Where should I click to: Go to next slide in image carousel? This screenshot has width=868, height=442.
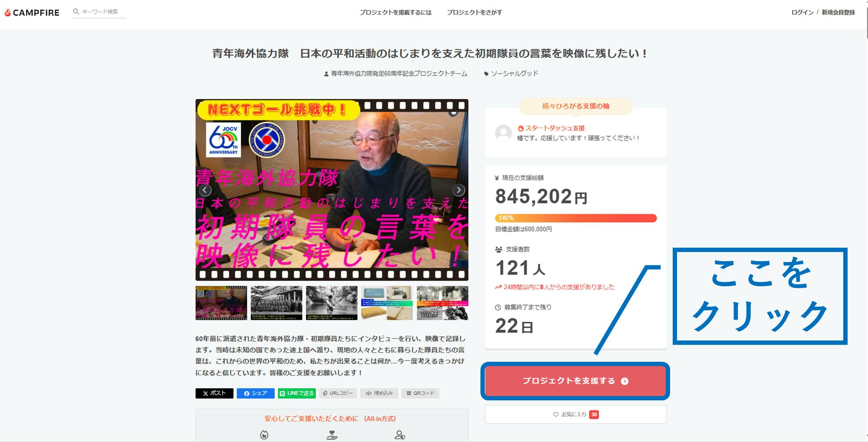pos(458,190)
